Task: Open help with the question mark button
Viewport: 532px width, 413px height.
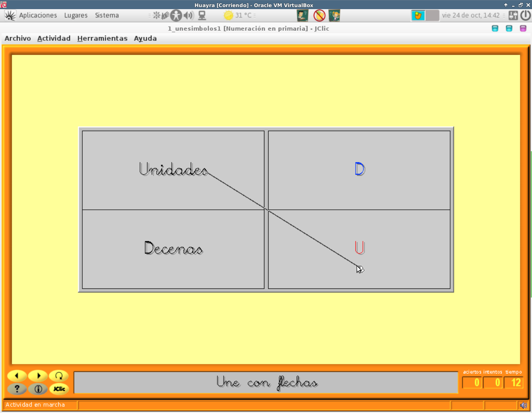Action: click(17, 389)
